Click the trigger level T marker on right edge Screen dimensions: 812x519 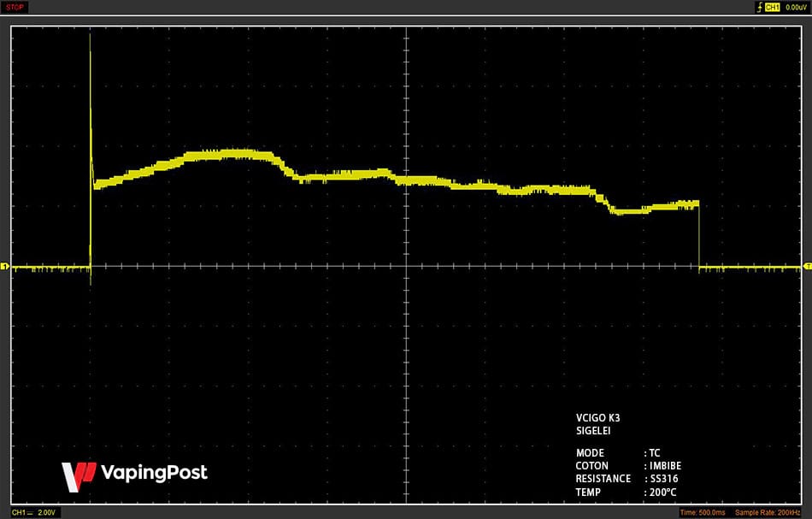[808, 266]
